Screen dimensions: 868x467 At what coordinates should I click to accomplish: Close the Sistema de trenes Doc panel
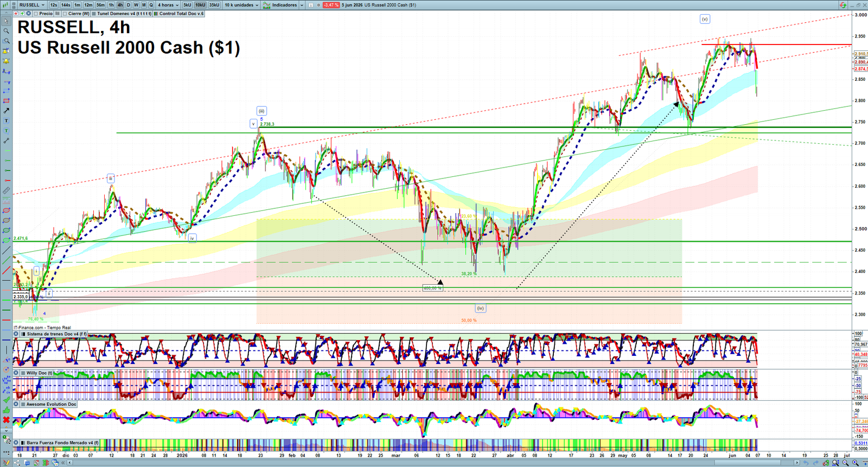pyautogui.click(x=16, y=334)
